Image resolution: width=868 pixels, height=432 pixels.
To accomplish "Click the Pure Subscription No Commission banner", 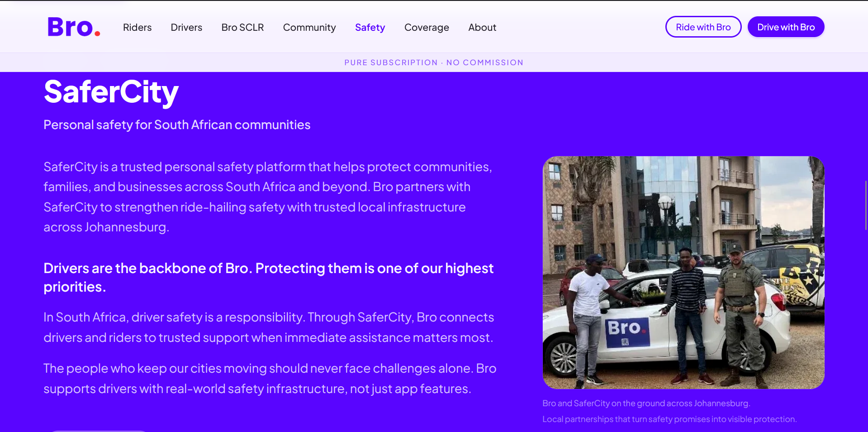I will tap(434, 62).
